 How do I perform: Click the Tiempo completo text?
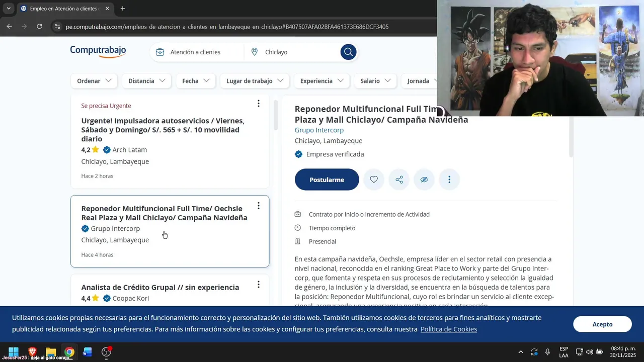pos(332,228)
